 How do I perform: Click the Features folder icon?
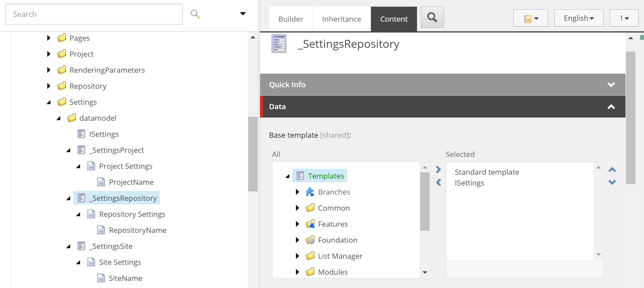[310, 224]
